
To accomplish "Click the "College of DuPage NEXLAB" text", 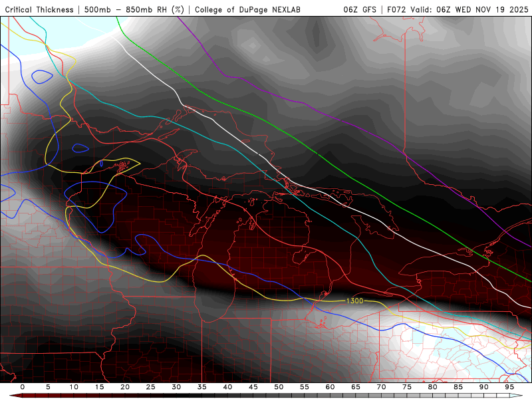I will pyautogui.click(x=247, y=10).
